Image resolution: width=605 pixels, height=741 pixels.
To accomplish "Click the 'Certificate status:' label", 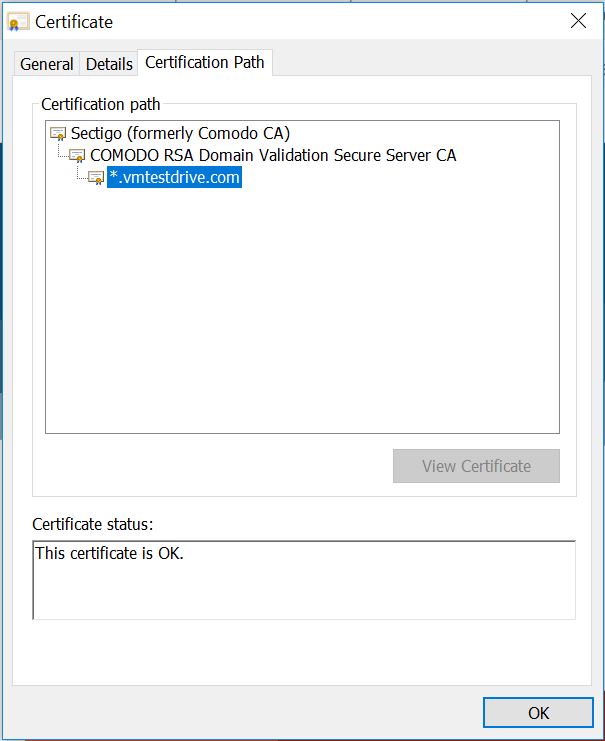I will [95, 524].
